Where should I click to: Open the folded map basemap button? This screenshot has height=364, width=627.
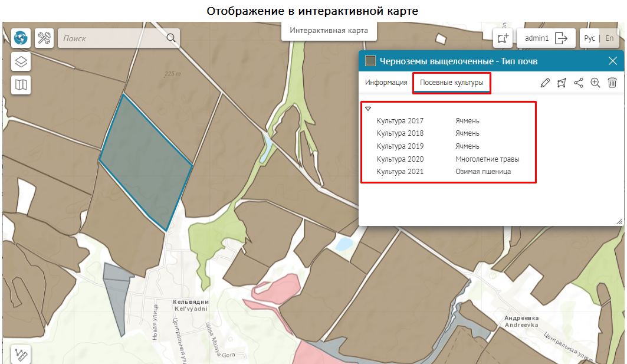(21, 85)
